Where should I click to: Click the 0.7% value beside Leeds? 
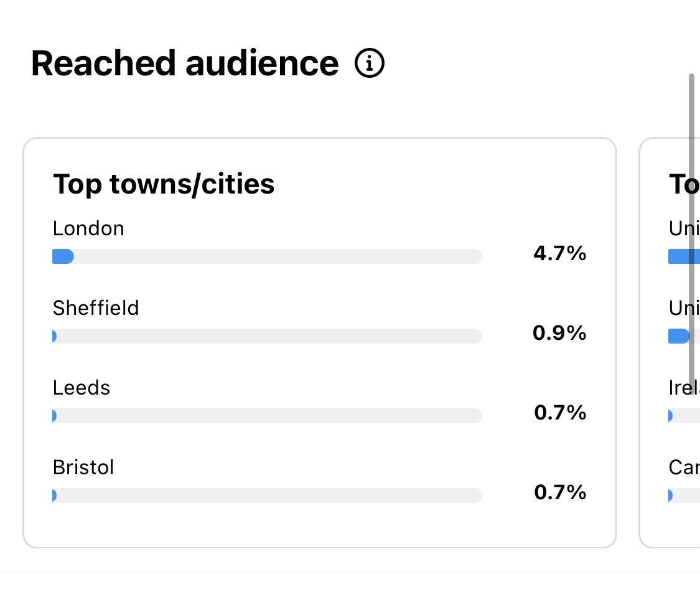(560, 413)
